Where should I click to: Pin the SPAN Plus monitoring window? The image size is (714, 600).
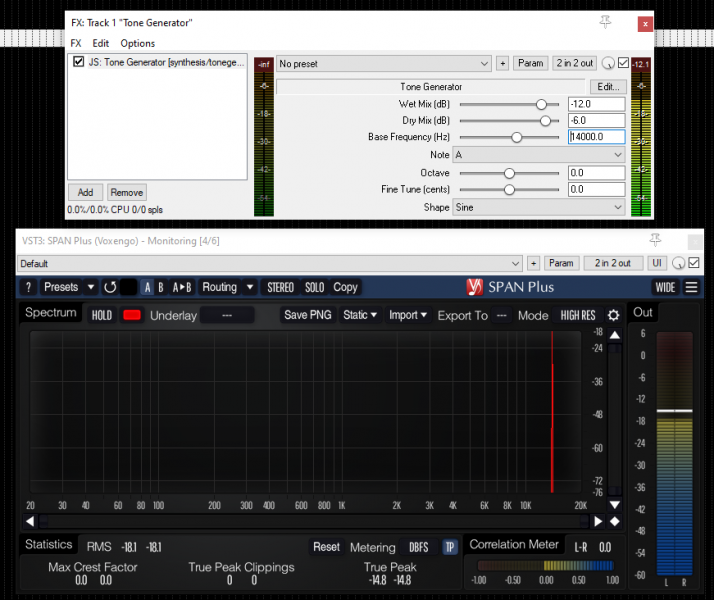pos(655,239)
